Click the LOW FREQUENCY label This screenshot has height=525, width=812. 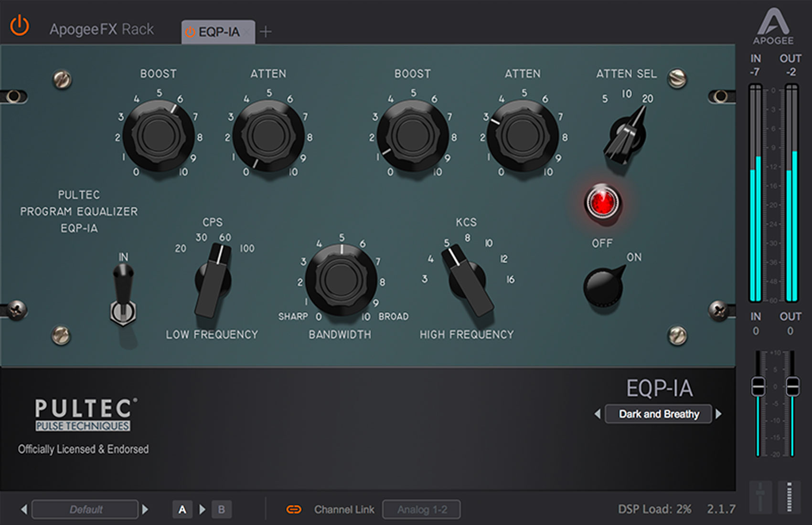212,335
